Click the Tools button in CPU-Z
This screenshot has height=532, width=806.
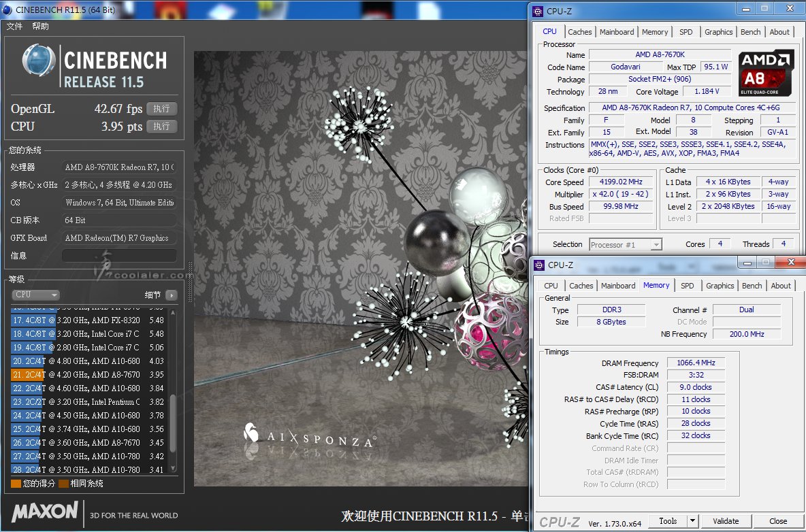point(668,520)
